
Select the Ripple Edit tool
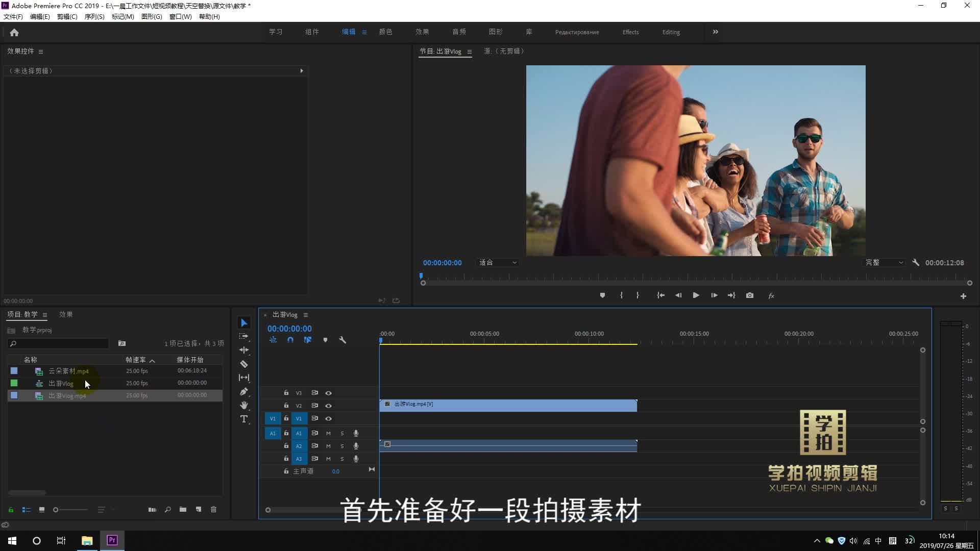[244, 350]
